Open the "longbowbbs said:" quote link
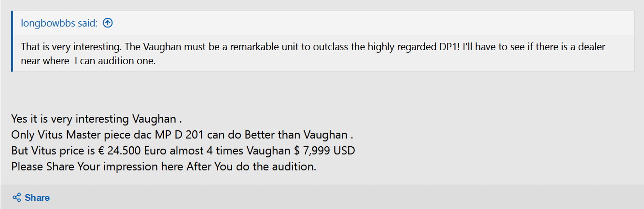 (59, 23)
